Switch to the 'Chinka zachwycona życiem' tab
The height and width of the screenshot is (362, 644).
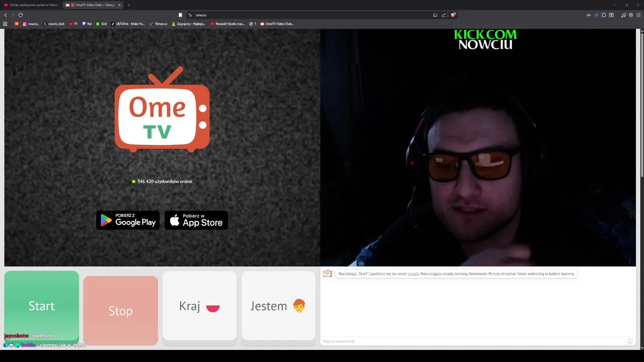(x=31, y=5)
